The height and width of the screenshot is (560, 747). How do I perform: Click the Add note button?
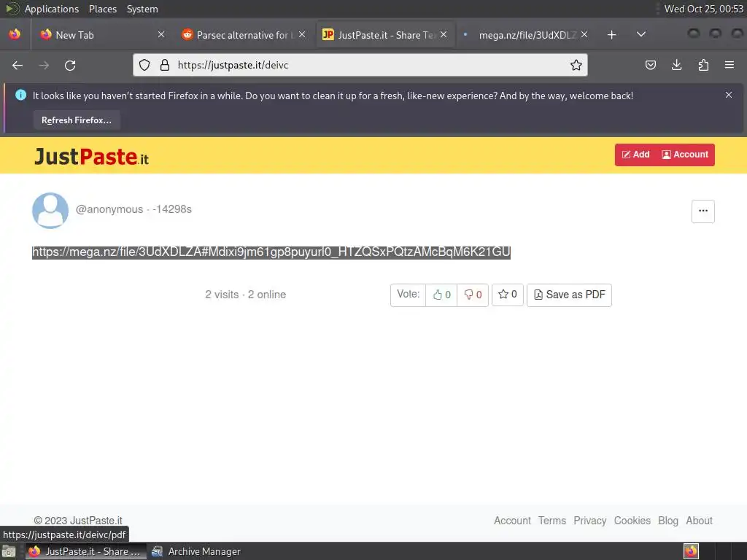pyautogui.click(x=635, y=155)
